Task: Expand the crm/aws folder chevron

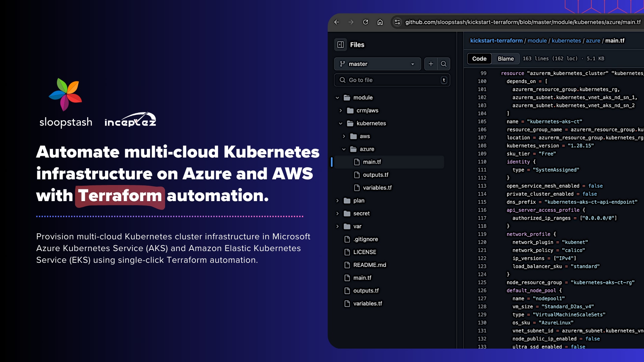Action: (x=340, y=111)
